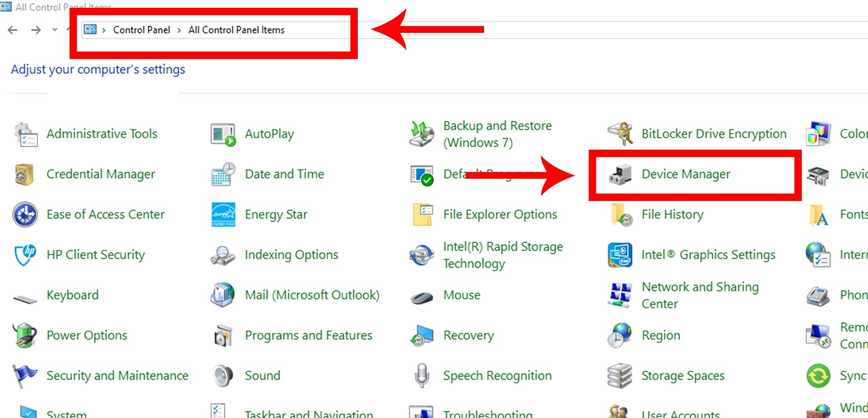Image resolution: width=868 pixels, height=418 pixels.
Task: Expand the chevron after Control Panel breadcrumb
Action: 179,30
